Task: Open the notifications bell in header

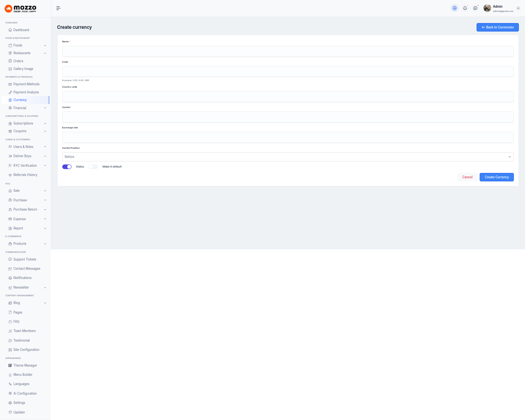Action: (x=465, y=8)
